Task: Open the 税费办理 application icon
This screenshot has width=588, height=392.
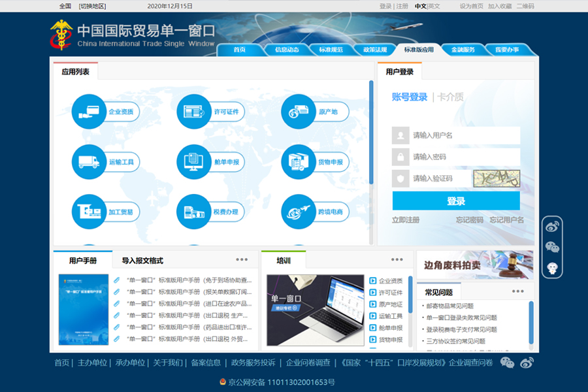Action: (194, 212)
